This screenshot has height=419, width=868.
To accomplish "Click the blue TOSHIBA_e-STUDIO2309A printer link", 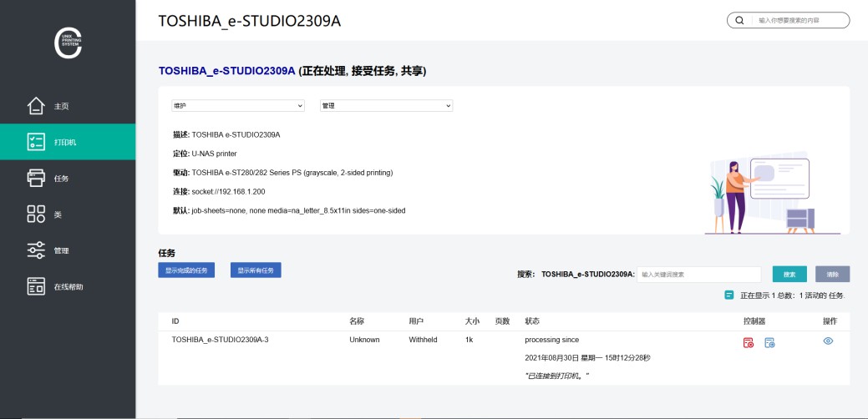I will point(227,71).
